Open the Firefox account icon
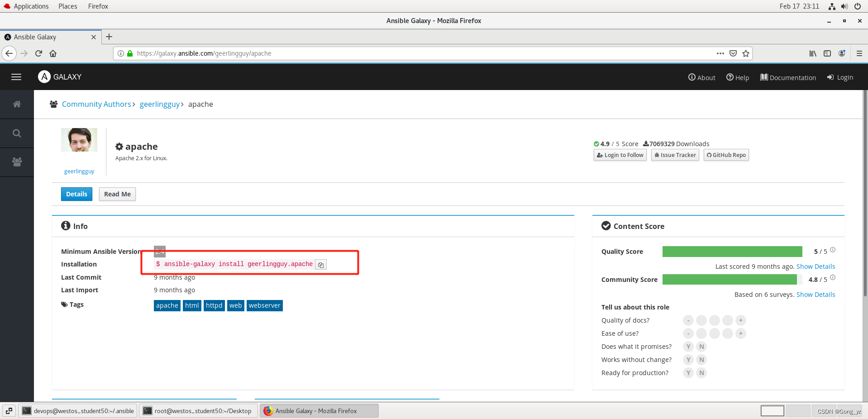868x419 pixels. pyautogui.click(x=842, y=53)
